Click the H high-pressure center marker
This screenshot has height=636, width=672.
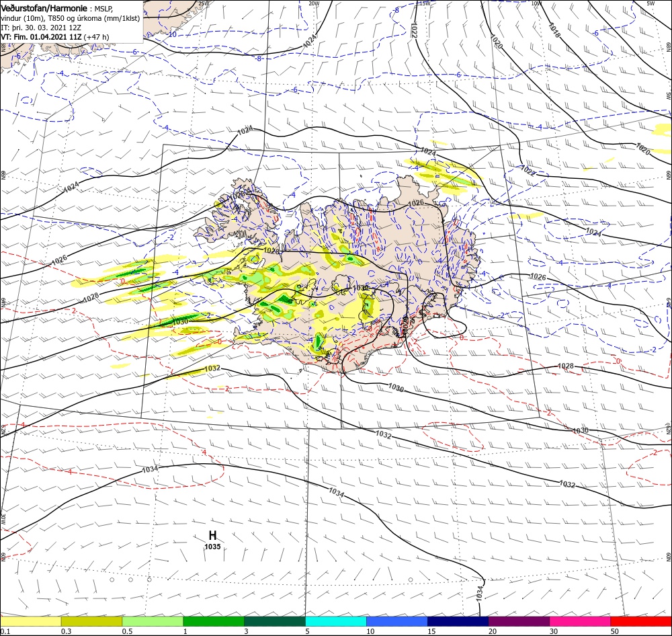pyautogui.click(x=212, y=535)
